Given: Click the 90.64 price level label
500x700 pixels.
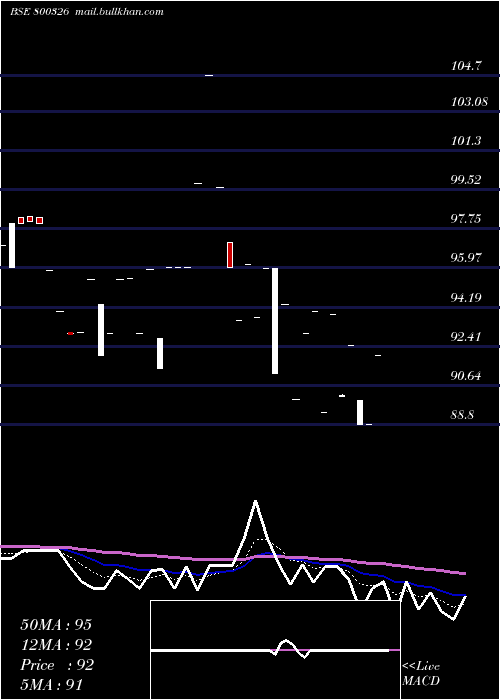Looking at the screenshot, I should 466,376.
